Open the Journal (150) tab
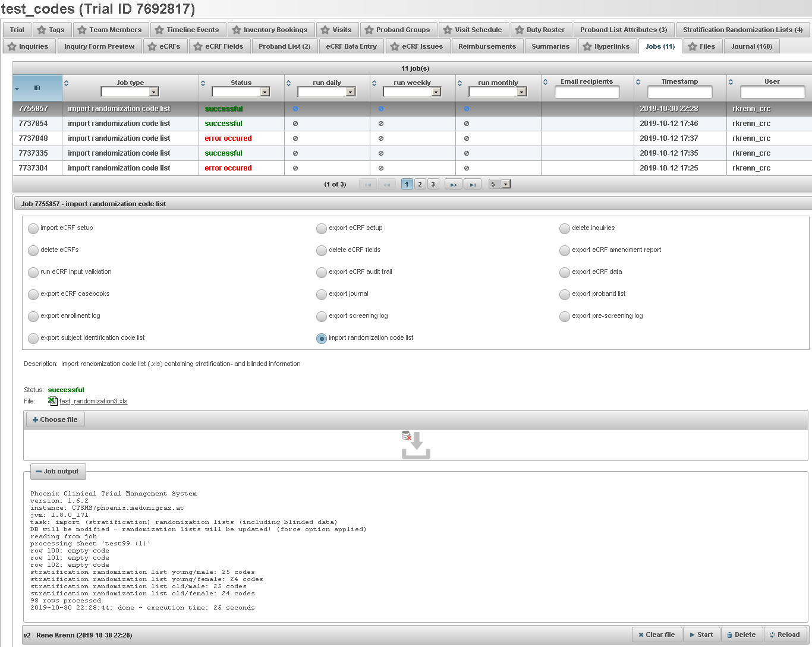Image resolution: width=812 pixels, height=647 pixels. 751,46
